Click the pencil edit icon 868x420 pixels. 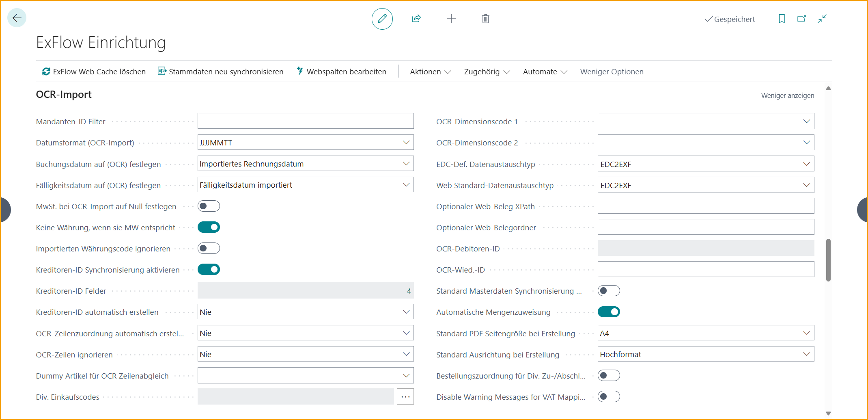click(382, 19)
